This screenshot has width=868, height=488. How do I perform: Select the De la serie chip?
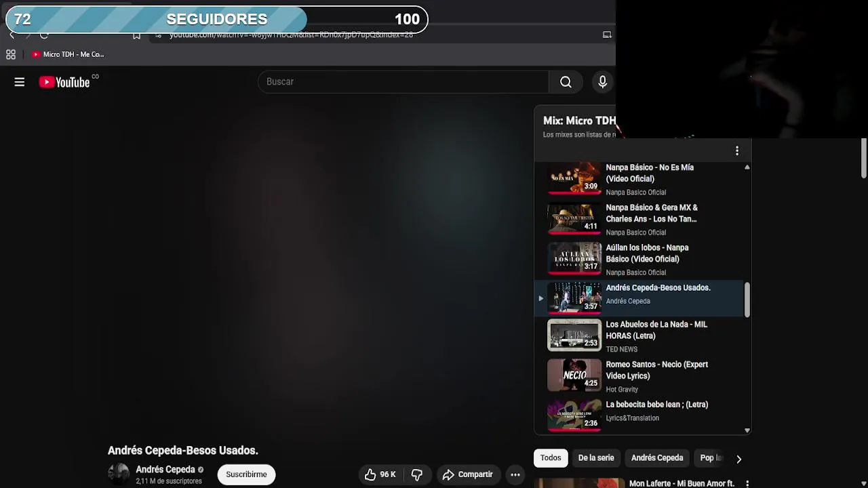click(x=596, y=458)
